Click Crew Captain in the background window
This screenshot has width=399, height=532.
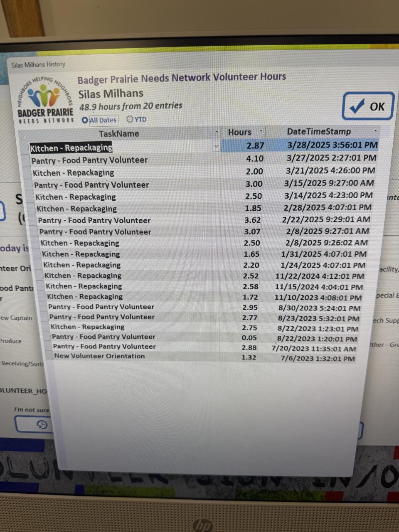pyautogui.click(x=16, y=318)
